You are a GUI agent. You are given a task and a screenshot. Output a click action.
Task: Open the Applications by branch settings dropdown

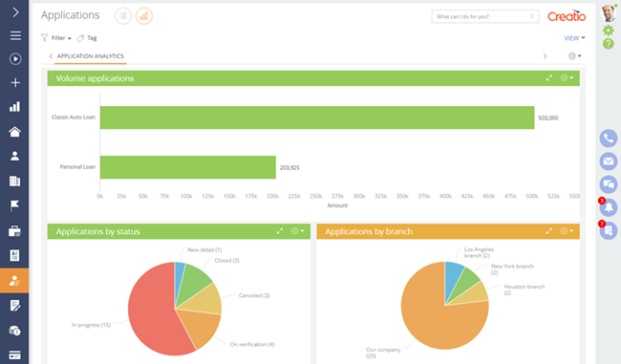567,231
